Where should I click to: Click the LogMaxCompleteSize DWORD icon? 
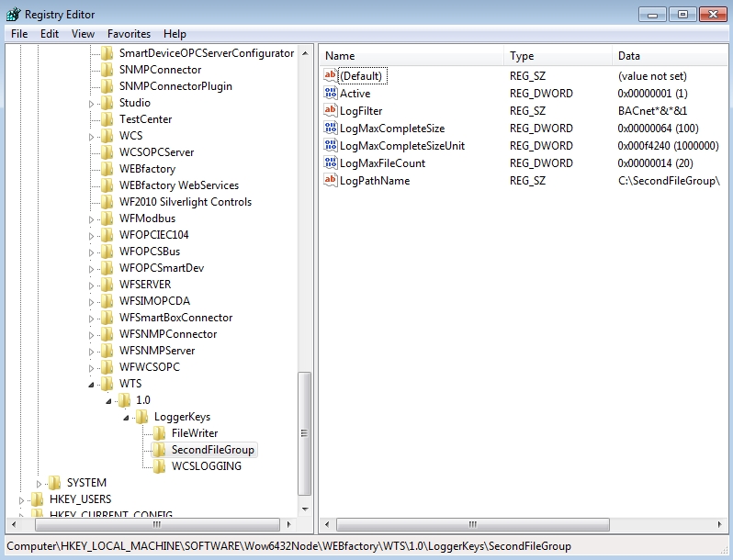[x=331, y=128]
